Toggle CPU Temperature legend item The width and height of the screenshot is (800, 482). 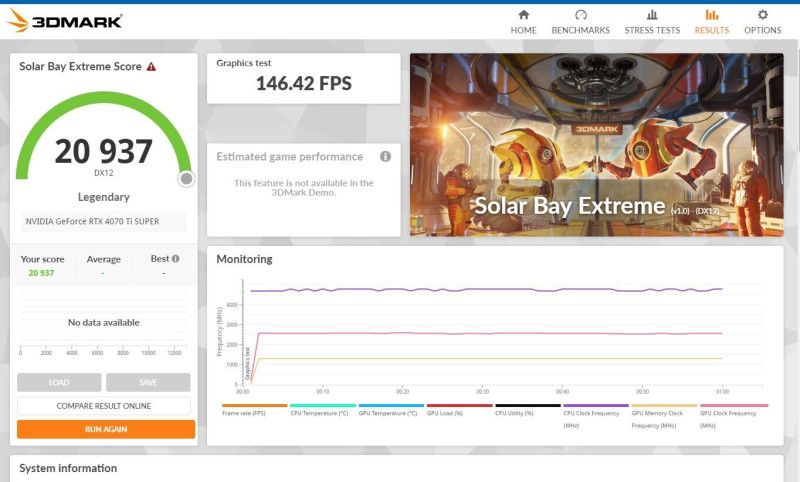[x=322, y=410]
